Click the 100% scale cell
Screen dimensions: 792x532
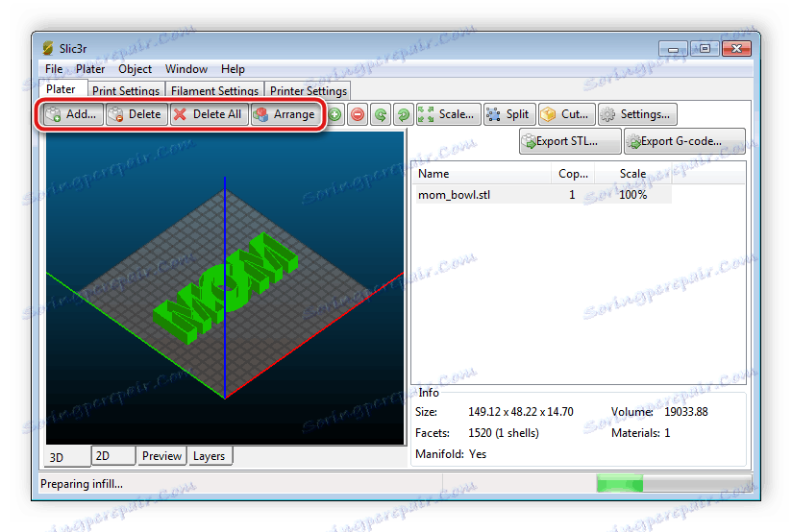(632, 195)
